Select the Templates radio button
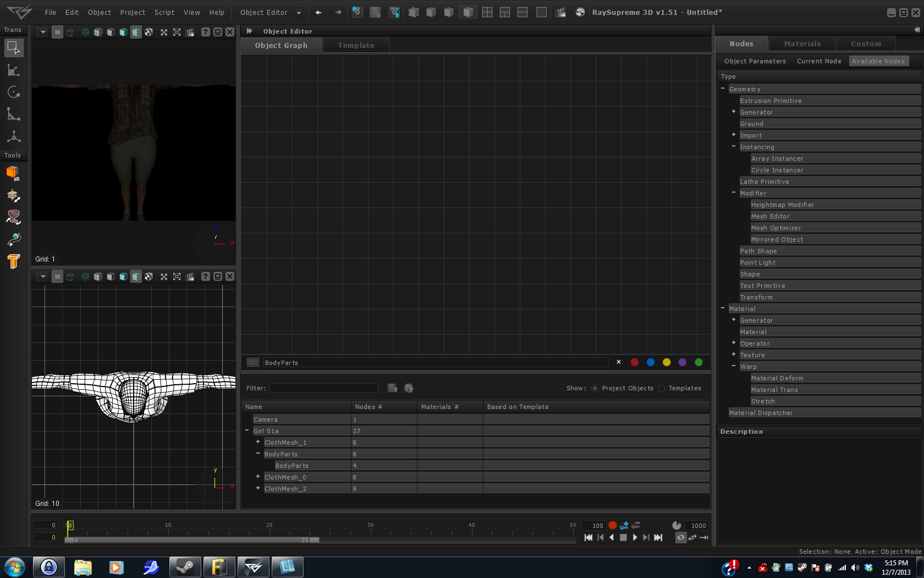Screen dimensions: 924x578 pos(661,388)
